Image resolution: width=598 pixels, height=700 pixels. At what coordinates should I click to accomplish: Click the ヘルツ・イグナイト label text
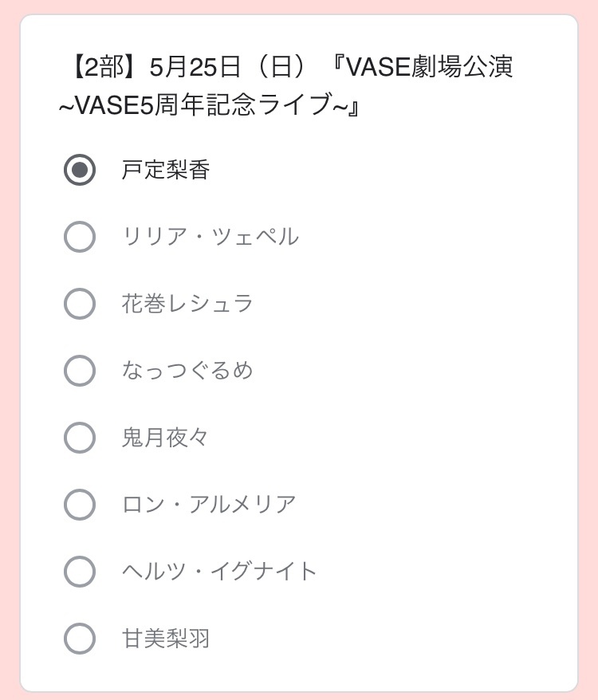coord(220,572)
